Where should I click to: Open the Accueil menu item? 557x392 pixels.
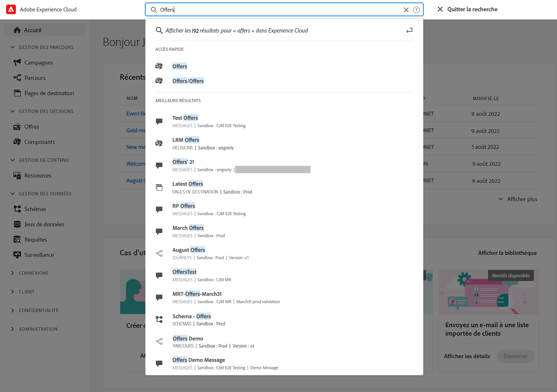click(x=33, y=30)
